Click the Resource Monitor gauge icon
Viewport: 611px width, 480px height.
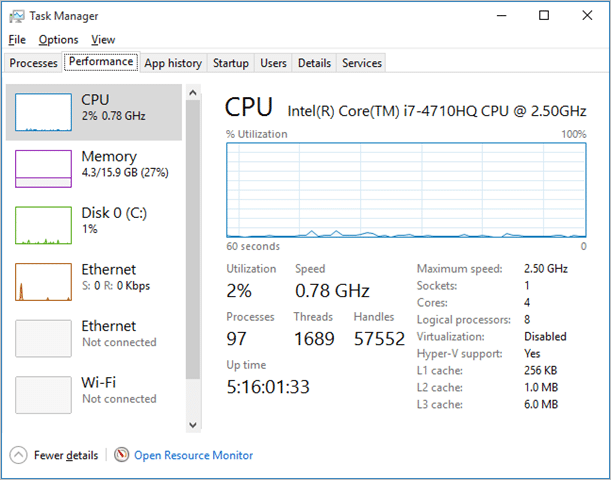tap(122, 455)
